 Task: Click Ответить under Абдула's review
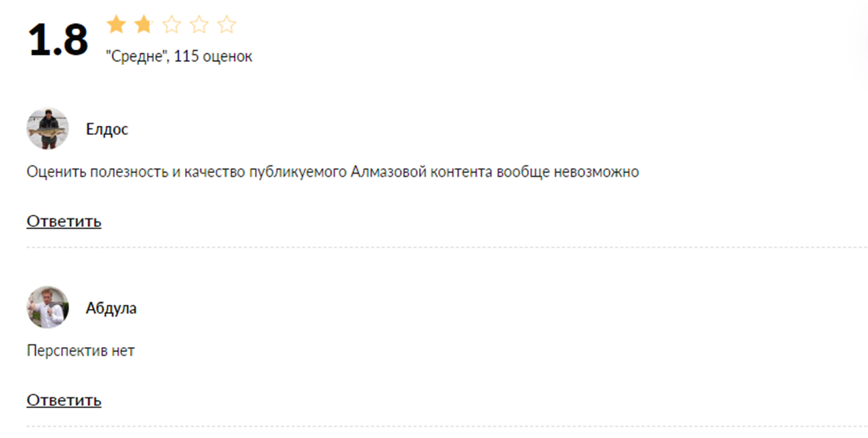(x=64, y=400)
